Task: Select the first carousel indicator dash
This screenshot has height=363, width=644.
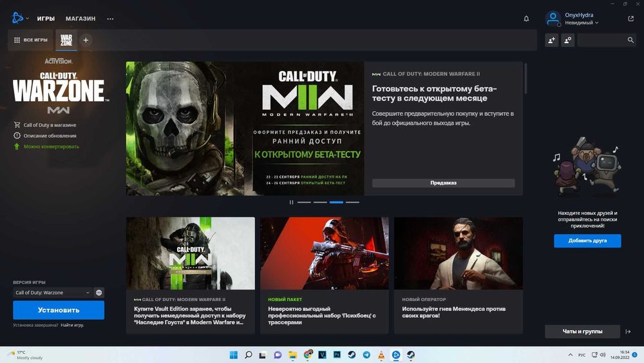Action: point(304,202)
